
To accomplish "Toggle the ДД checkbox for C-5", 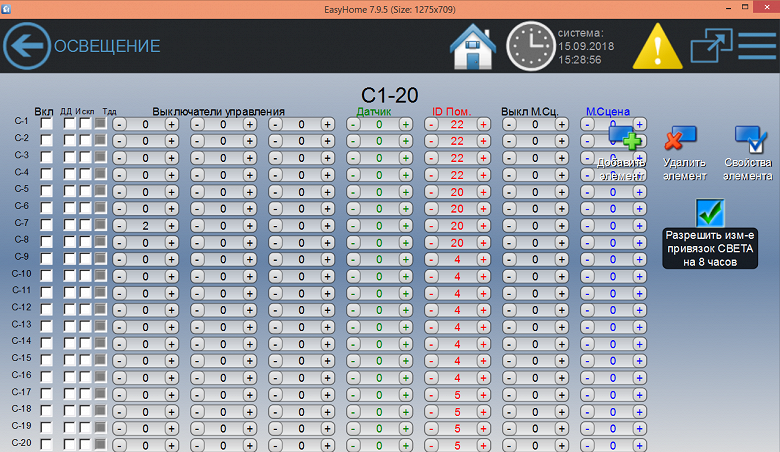I will [x=70, y=191].
